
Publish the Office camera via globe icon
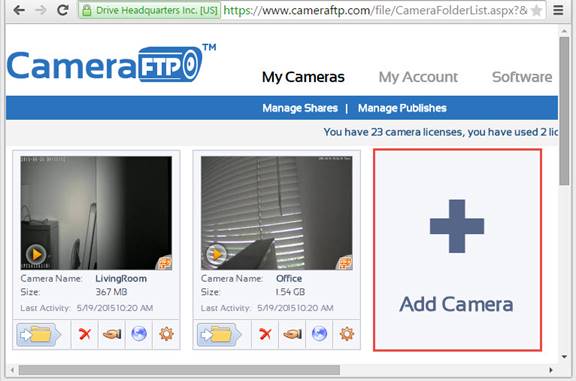[319, 334]
